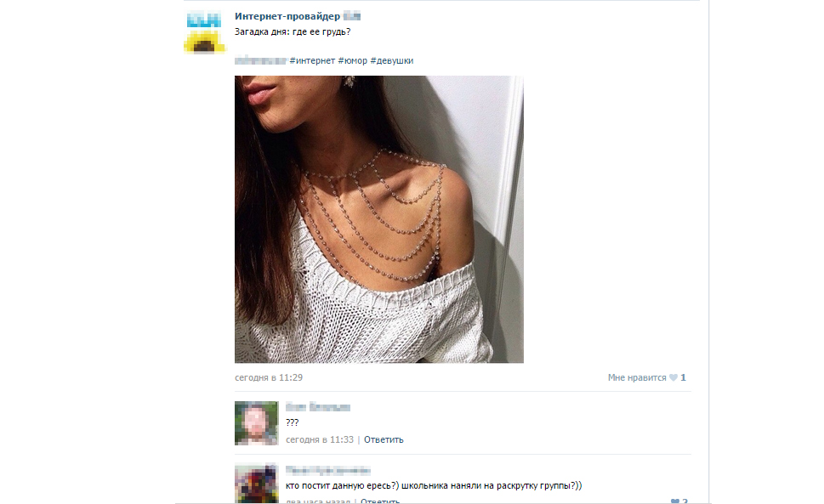
Task: Open the #девушки hashtag
Action: pos(392,60)
